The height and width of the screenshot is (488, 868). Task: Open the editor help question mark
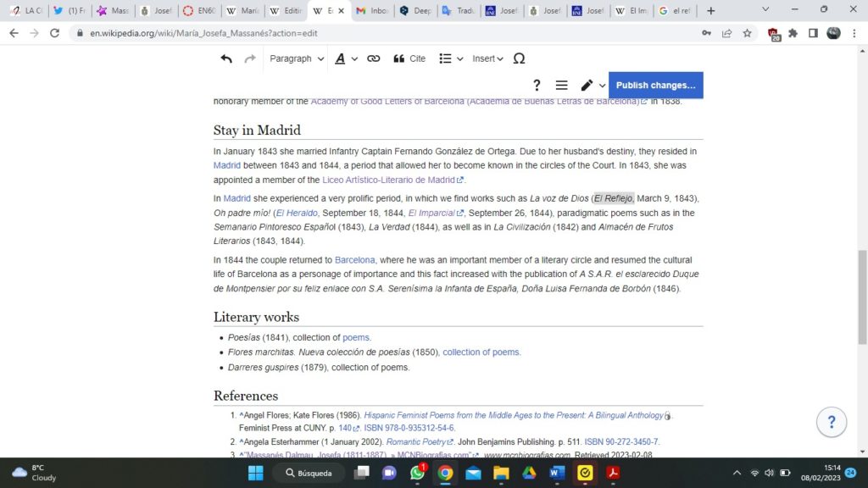[x=537, y=86]
